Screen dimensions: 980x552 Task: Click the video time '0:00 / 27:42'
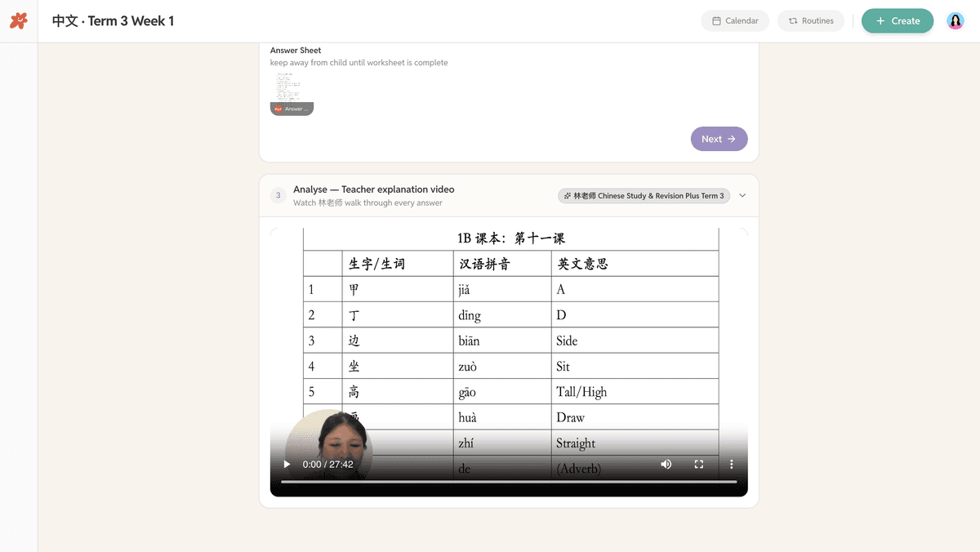pos(327,464)
